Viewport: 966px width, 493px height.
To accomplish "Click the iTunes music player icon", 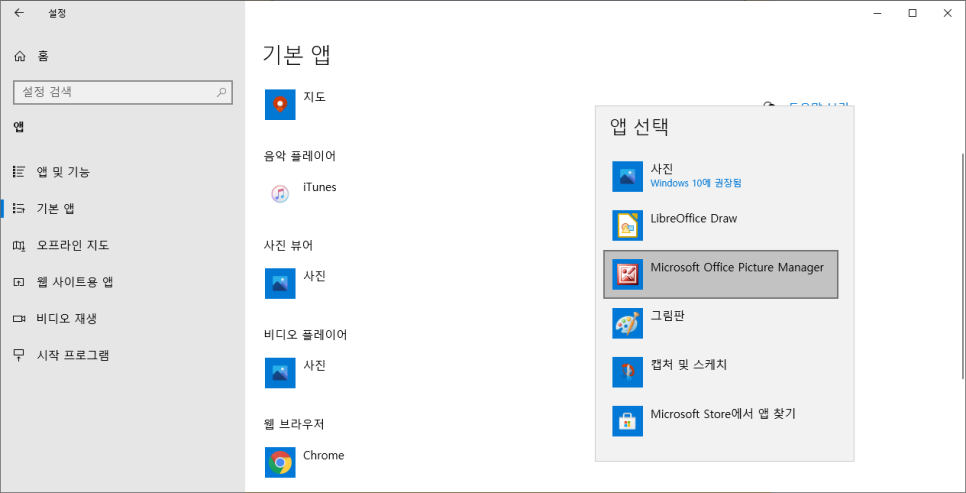I will coord(280,194).
